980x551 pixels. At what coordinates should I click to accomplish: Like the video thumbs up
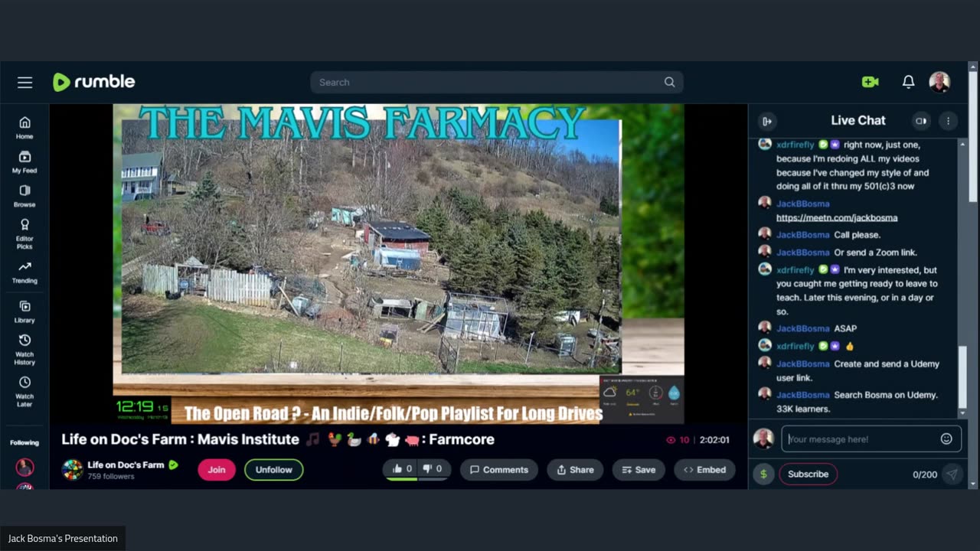(402, 469)
